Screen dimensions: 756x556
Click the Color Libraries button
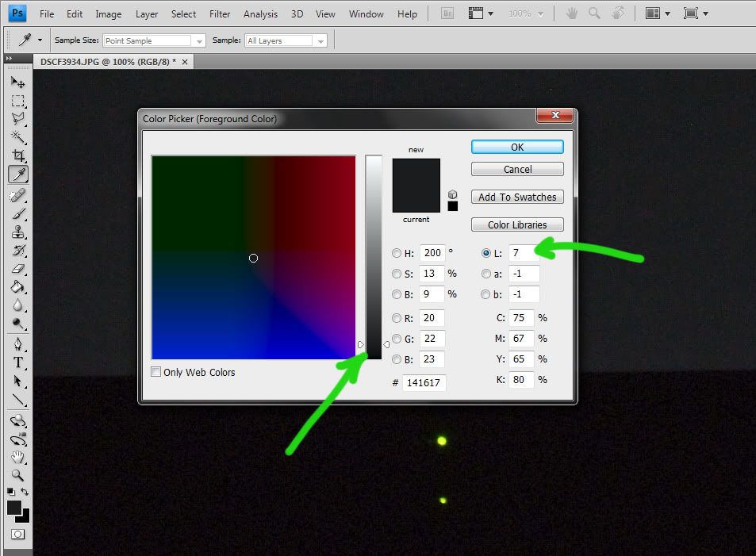click(517, 224)
